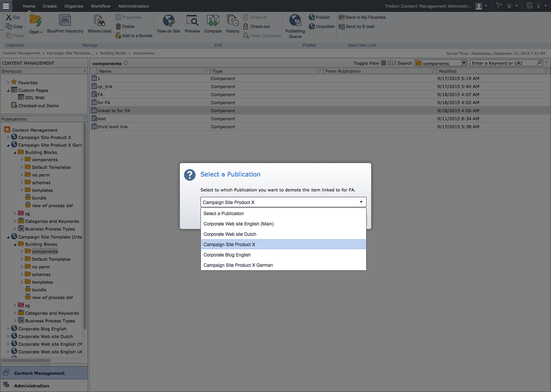
Task: Click the History ribbon icon
Action: click(233, 21)
